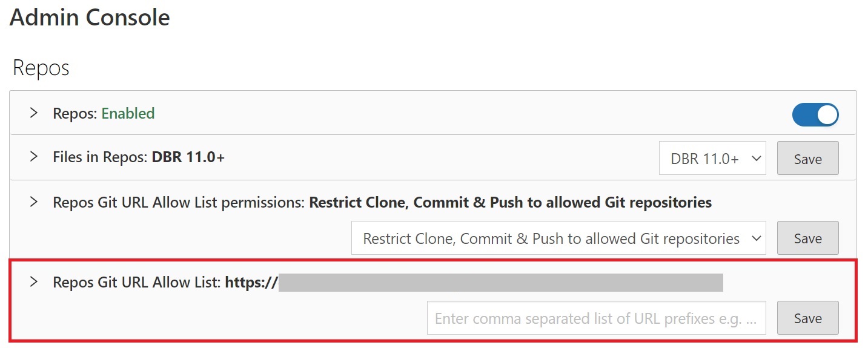
Task: Toggle the Repos enabled switch off
Action: (815, 115)
